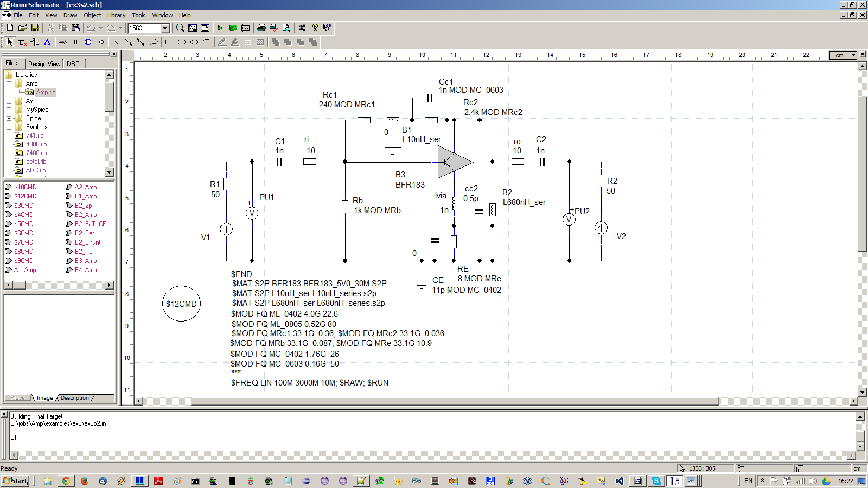
Task: Open the Library menu
Action: tap(116, 15)
